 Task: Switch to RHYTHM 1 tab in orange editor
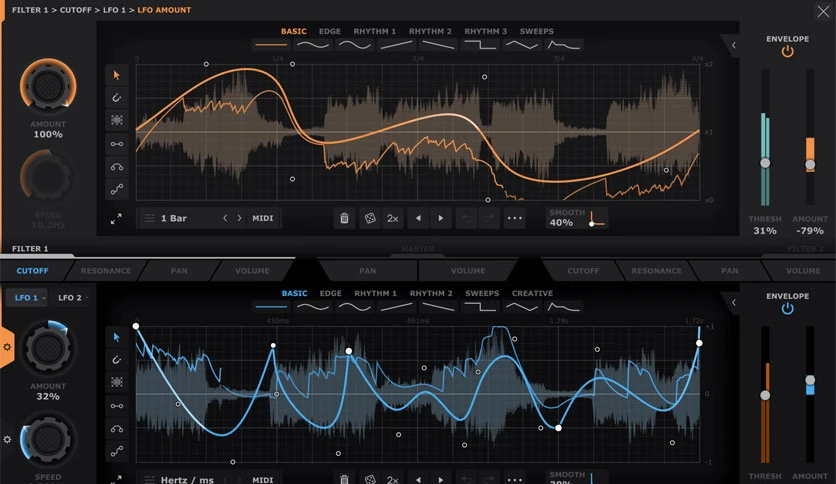(x=374, y=31)
